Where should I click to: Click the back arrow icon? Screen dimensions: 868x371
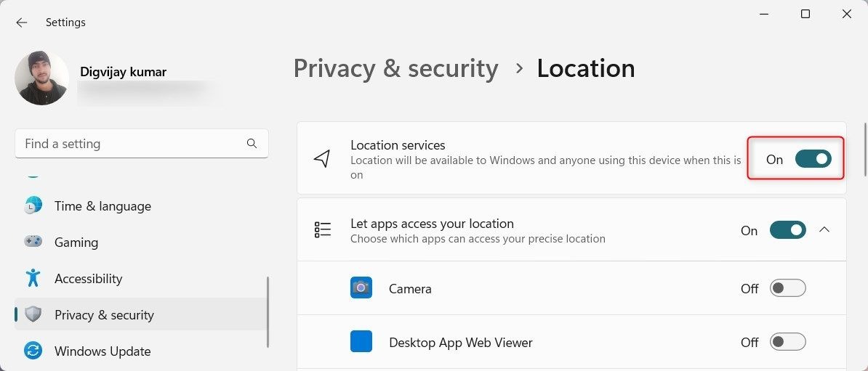click(22, 23)
